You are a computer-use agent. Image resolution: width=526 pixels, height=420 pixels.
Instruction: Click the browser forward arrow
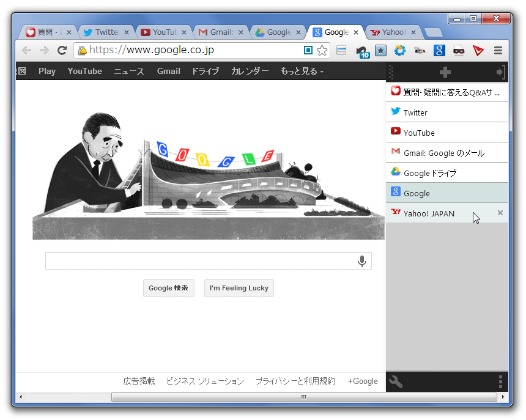[x=44, y=51]
